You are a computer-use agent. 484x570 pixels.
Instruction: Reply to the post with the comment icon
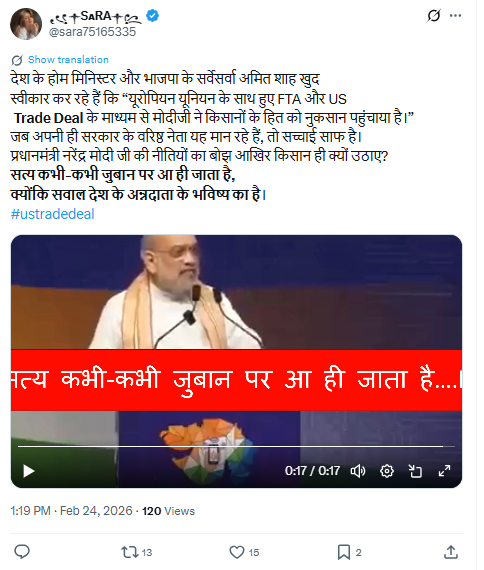click(22, 552)
